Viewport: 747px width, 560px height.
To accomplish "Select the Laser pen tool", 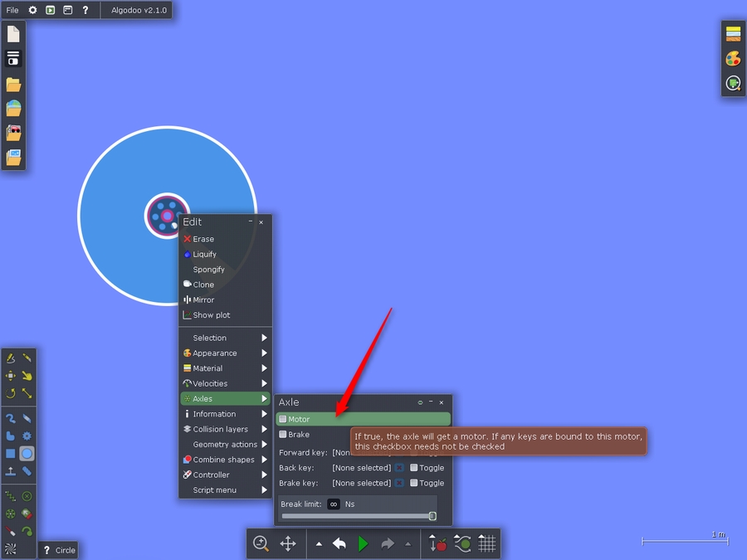I will point(11,532).
